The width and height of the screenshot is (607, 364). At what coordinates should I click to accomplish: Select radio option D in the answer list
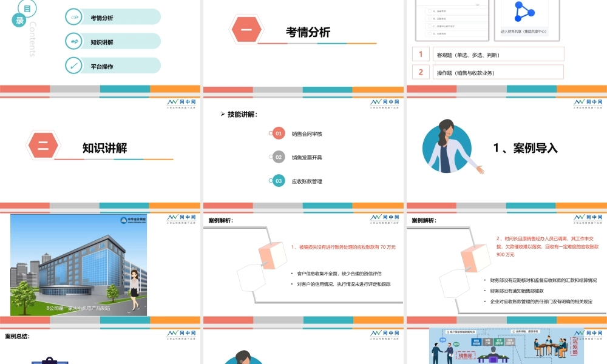pyautogui.click(x=430, y=33)
